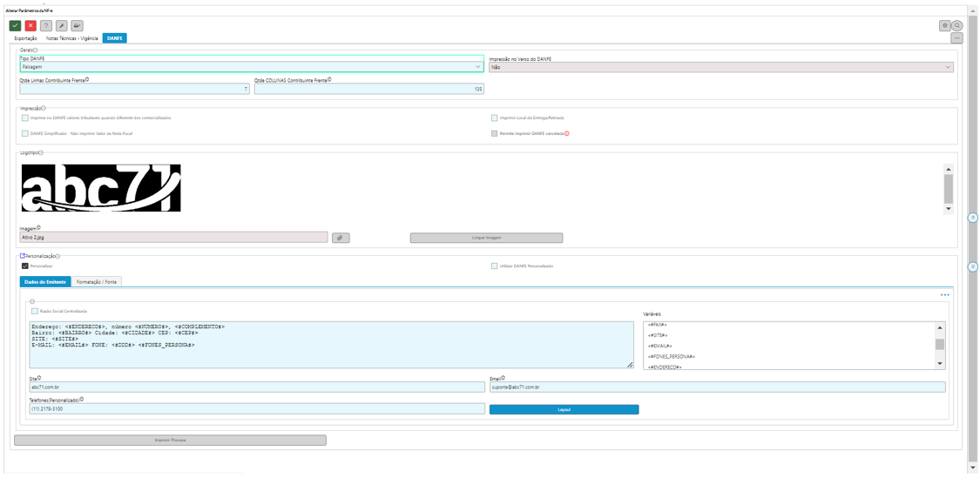
Task: Click the emitente template text area
Action: [331, 345]
